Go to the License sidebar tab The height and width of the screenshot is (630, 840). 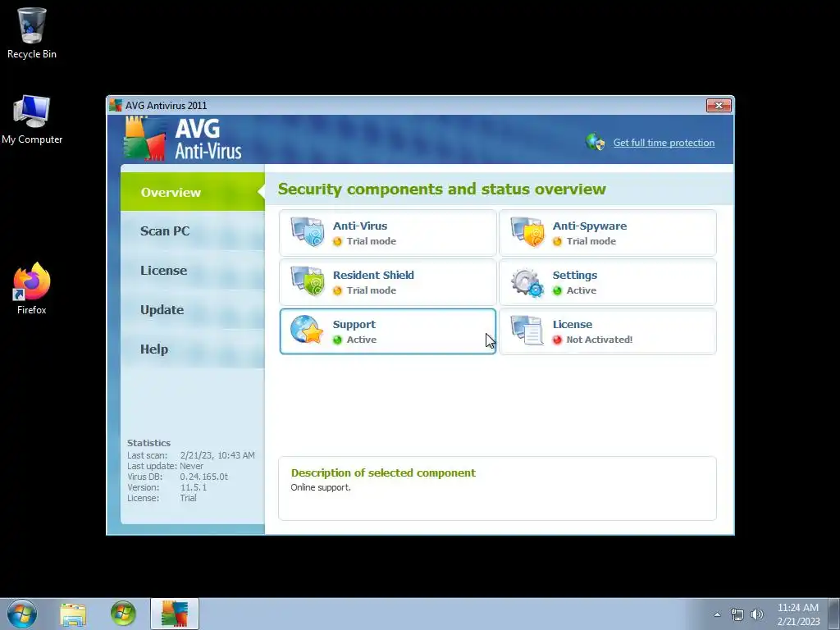(192, 271)
